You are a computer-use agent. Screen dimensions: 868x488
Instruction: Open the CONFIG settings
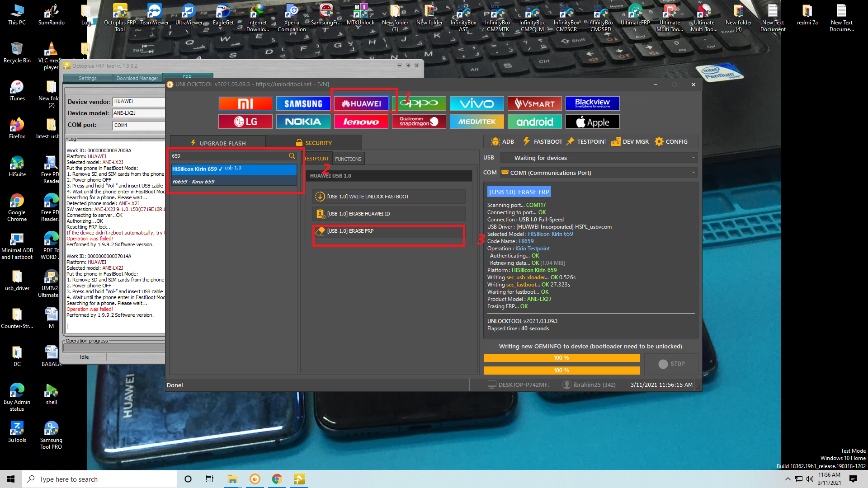pyautogui.click(x=671, y=141)
